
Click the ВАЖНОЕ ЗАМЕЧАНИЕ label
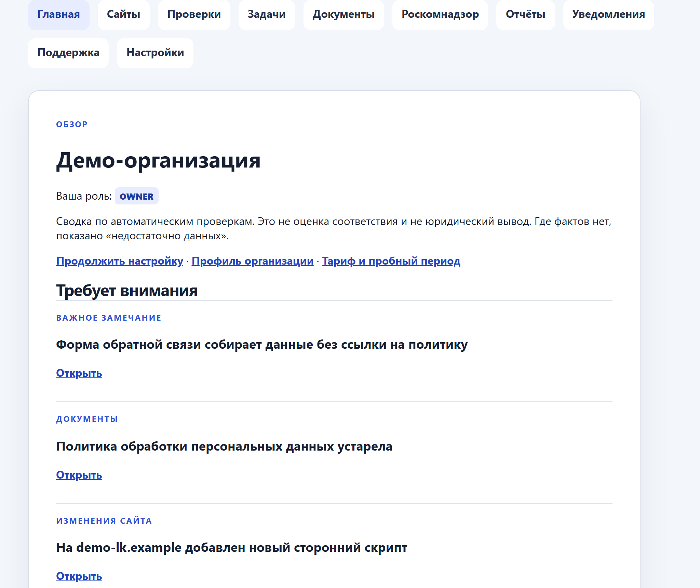[x=109, y=318]
